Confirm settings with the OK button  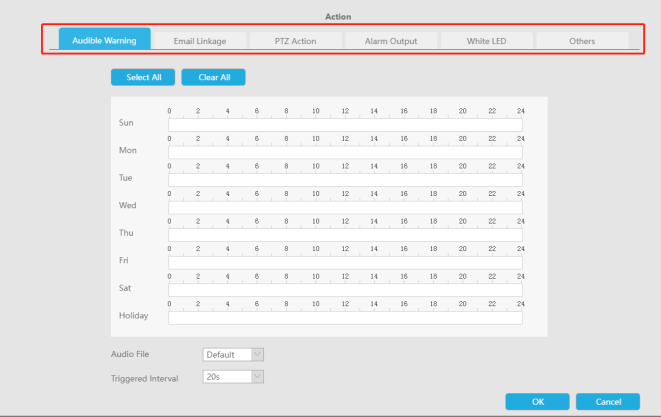click(x=537, y=401)
